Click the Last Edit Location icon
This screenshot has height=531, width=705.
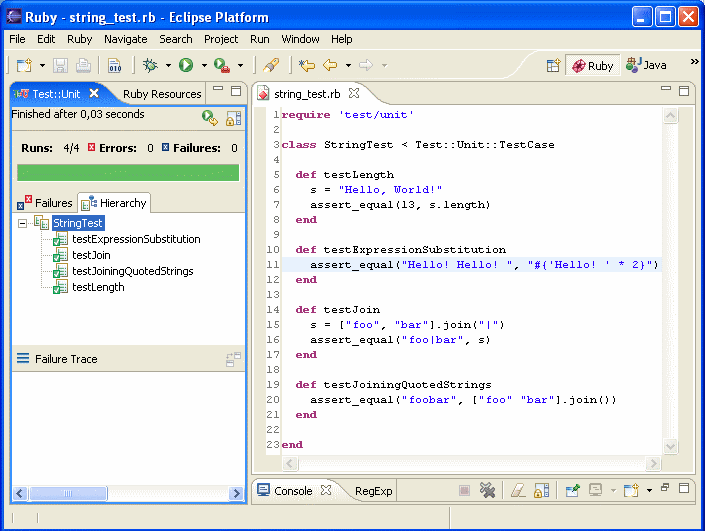(307, 66)
